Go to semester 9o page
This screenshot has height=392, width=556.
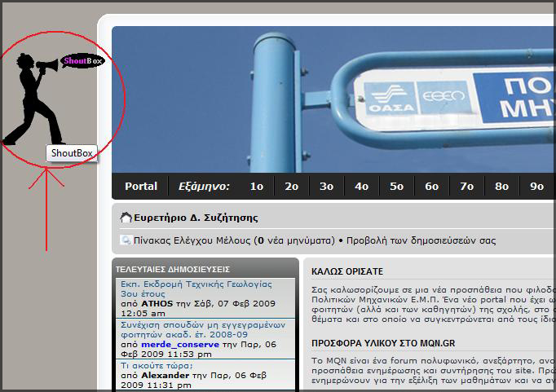pos(536,187)
